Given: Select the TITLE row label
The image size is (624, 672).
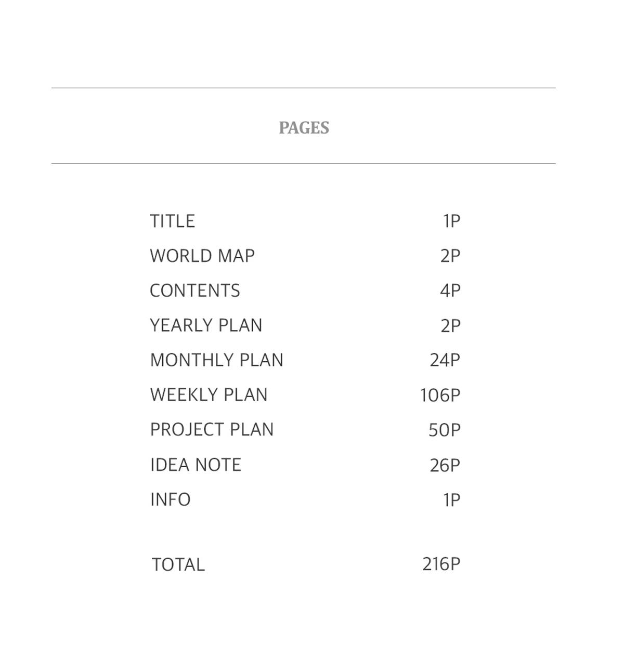Looking at the screenshot, I should 172,221.
